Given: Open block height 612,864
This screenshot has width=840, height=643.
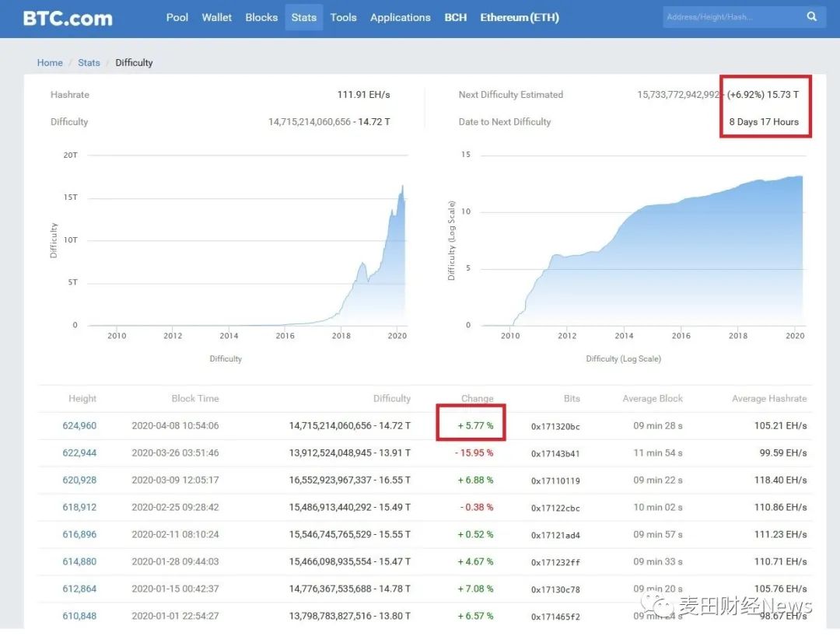Looking at the screenshot, I should (79, 589).
